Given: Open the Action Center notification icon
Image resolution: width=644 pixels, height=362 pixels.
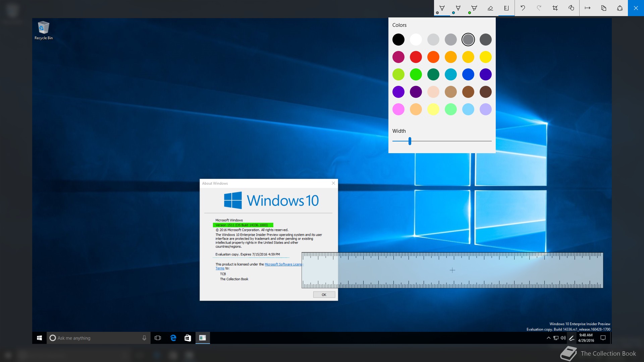Looking at the screenshot, I should (x=603, y=338).
